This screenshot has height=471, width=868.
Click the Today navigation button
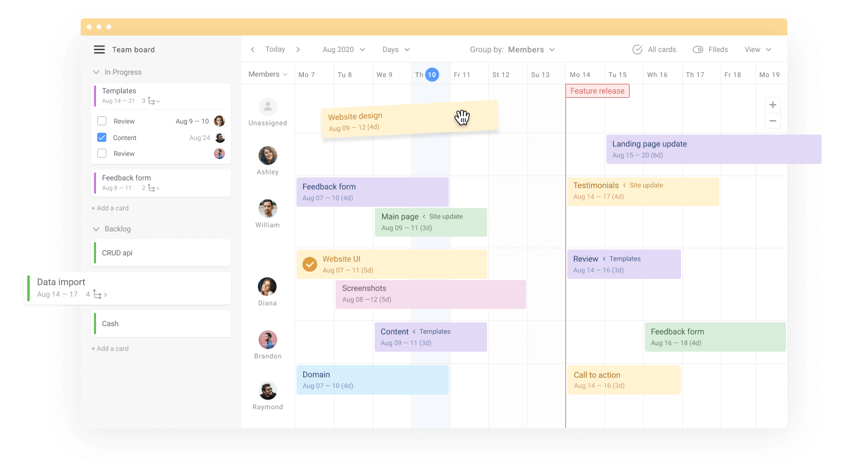click(x=274, y=49)
